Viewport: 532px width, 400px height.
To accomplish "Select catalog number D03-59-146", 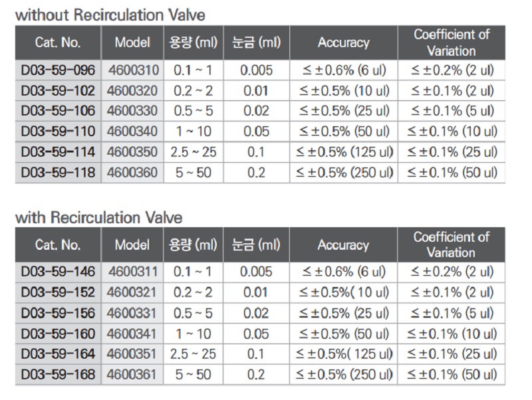I will (59, 272).
